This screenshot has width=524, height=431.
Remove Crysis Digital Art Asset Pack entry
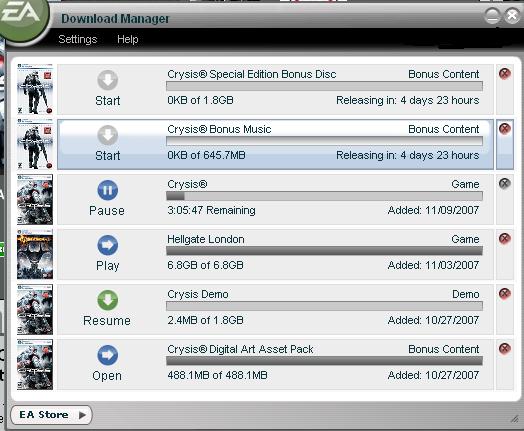coord(505,348)
